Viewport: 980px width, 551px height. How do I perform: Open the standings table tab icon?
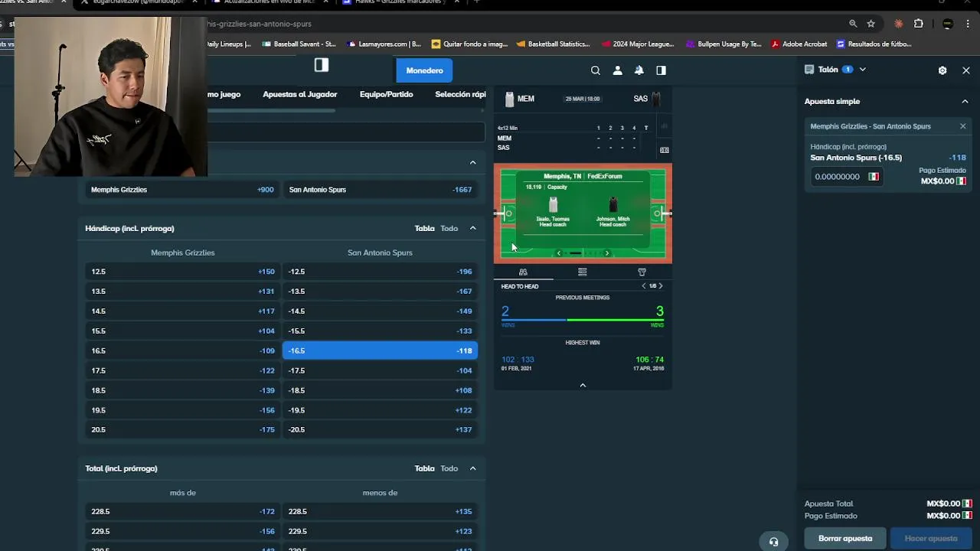583,272
